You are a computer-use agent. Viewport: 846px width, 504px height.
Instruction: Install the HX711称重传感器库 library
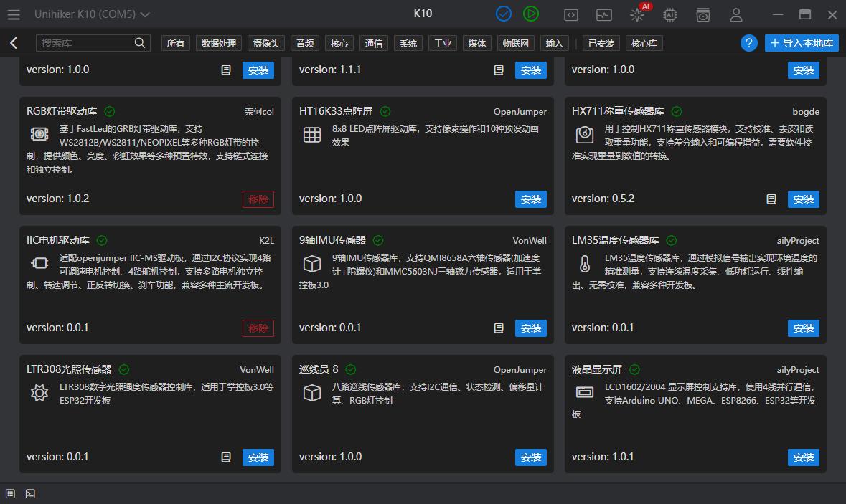pyautogui.click(x=804, y=199)
